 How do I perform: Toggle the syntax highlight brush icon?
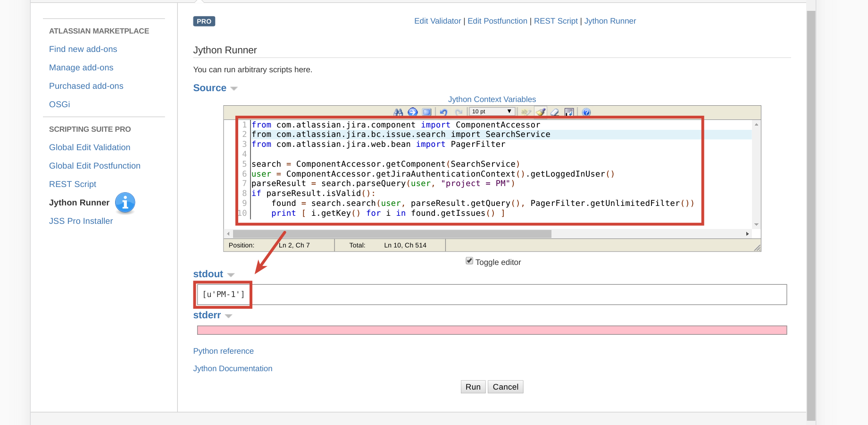(541, 112)
